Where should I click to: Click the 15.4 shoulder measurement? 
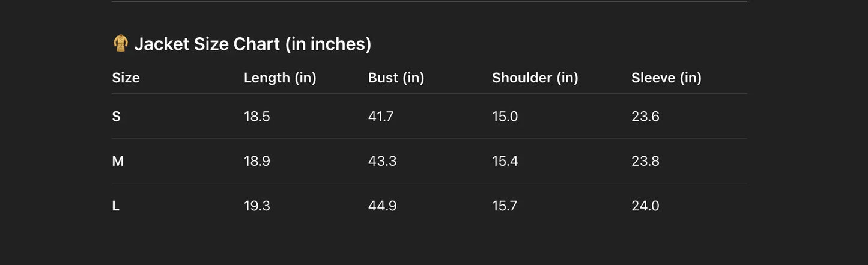[x=505, y=161]
